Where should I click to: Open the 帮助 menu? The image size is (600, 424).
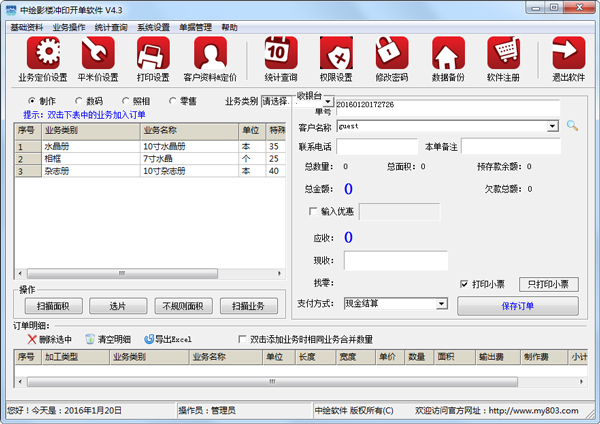coord(230,28)
